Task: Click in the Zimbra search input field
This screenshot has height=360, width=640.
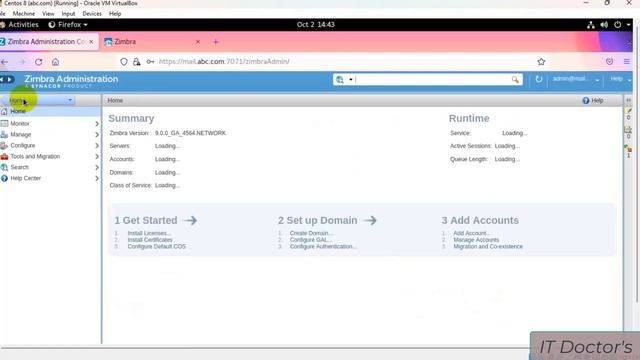Action: pos(433,80)
